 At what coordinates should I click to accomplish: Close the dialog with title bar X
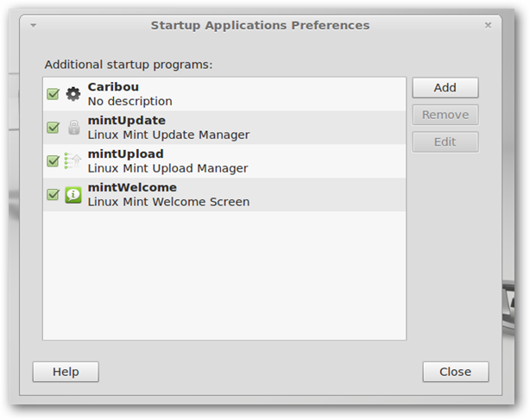coord(488,25)
